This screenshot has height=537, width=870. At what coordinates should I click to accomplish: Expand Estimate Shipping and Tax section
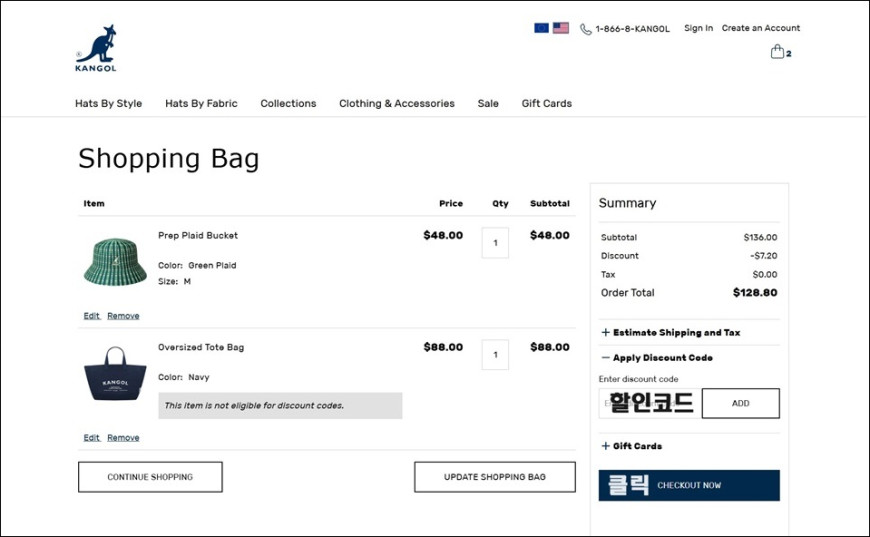671,332
